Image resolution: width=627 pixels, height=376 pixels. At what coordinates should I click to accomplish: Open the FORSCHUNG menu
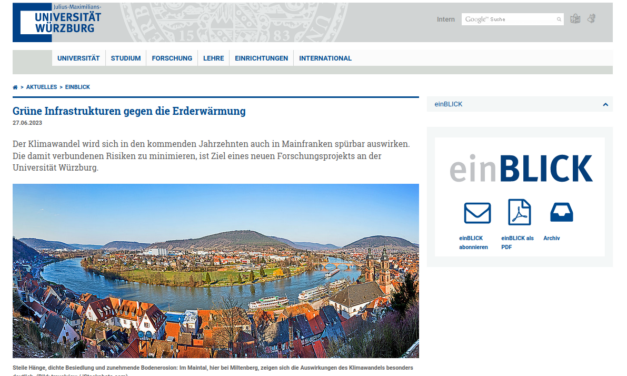(x=172, y=58)
